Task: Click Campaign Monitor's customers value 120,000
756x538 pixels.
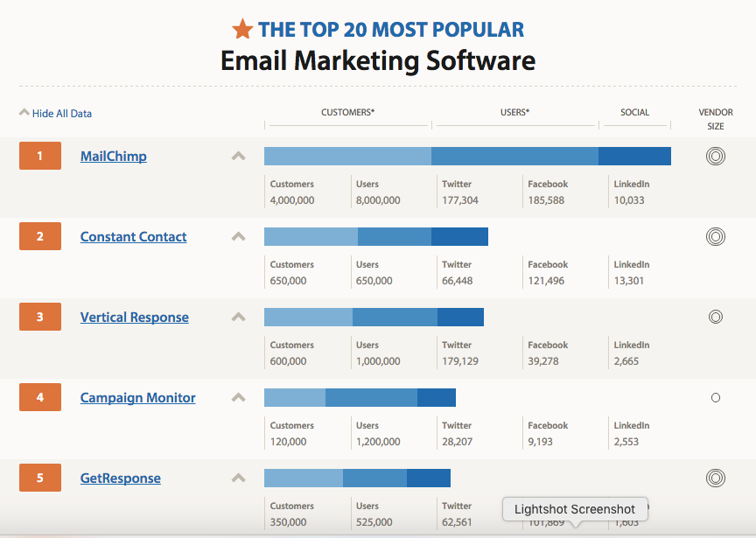Action: tap(288, 442)
